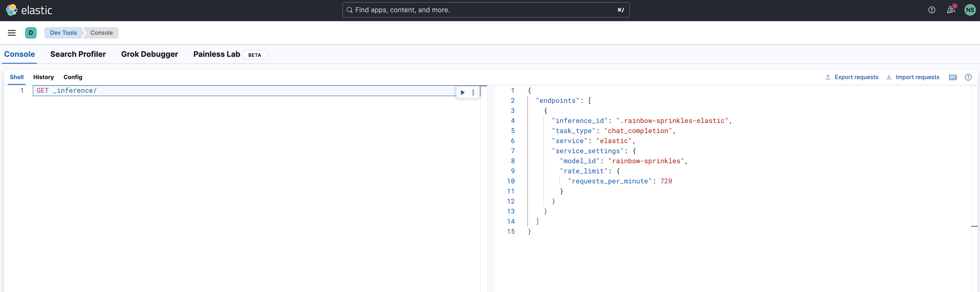Click the 720 requests_per_minute value
Screen dimensions: 980x292
[x=666, y=181]
